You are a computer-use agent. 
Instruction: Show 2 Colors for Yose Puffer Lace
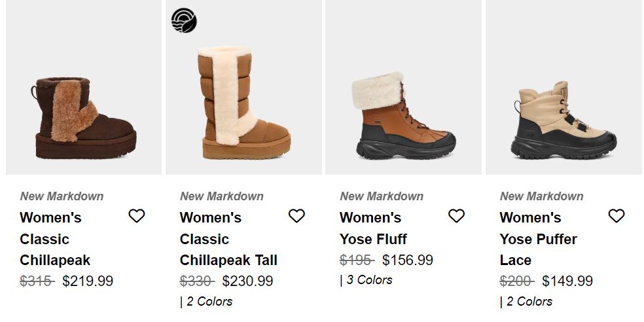pyautogui.click(x=526, y=302)
